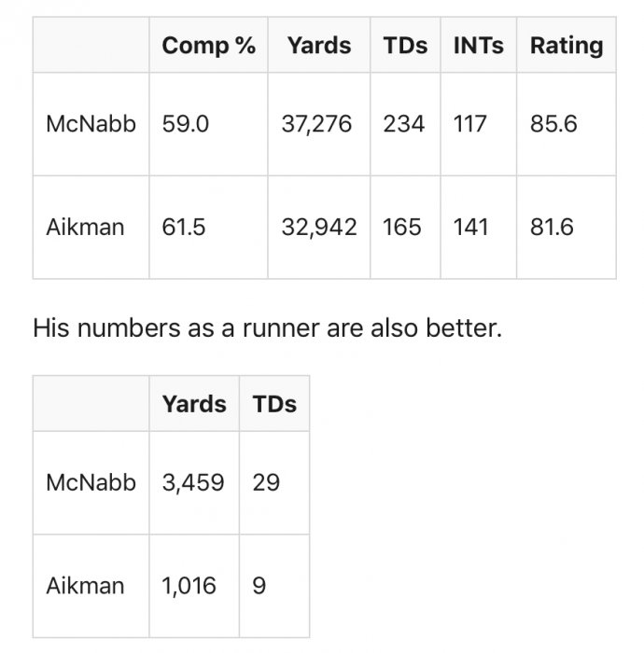644x653 pixels.
Task: Select McNabb's 37,276 passing yards cell
Action: click(318, 124)
